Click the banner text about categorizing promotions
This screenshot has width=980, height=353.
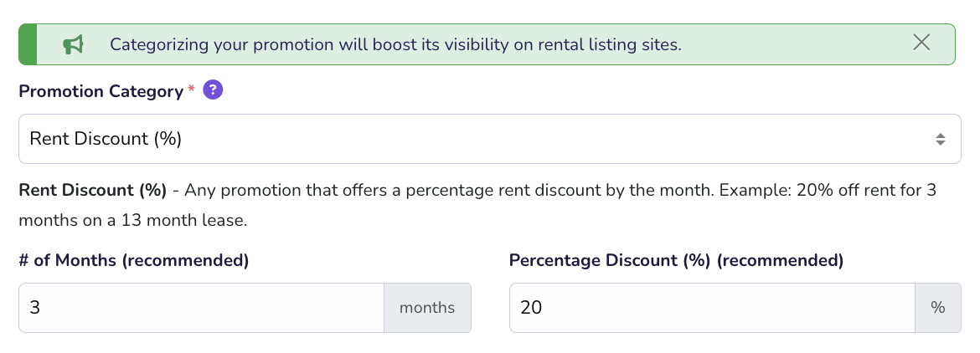tap(395, 44)
